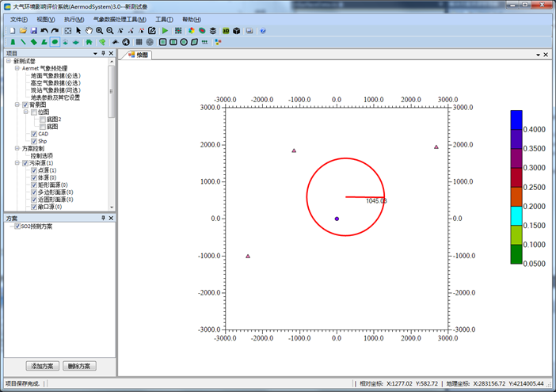This screenshot has height=392, width=556.
Task: Open the 文件(F) menu
Action: click(x=19, y=19)
